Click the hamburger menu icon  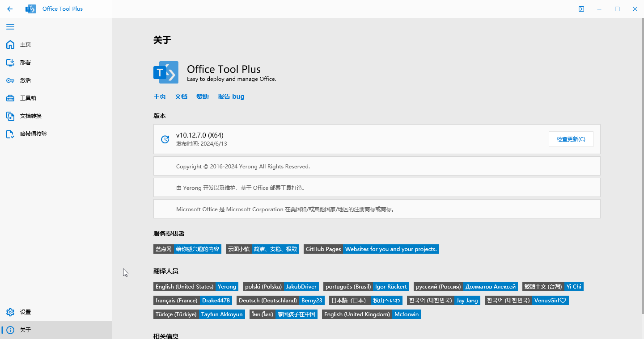[10, 27]
